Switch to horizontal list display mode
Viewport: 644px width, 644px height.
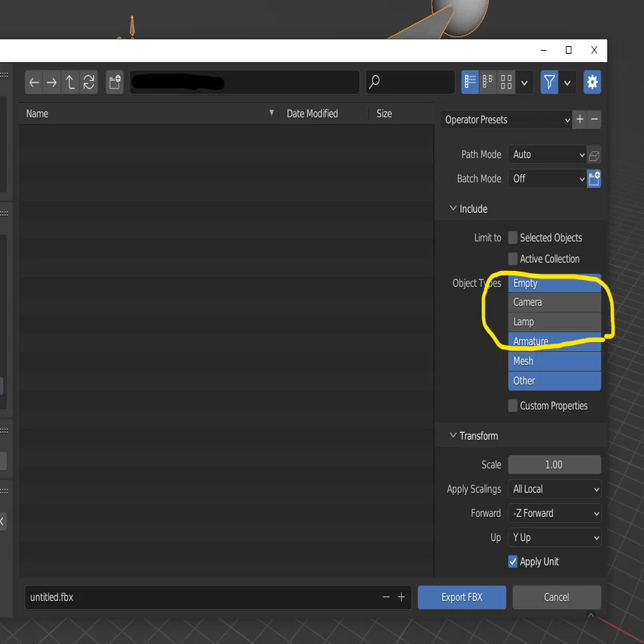pyautogui.click(x=488, y=82)
